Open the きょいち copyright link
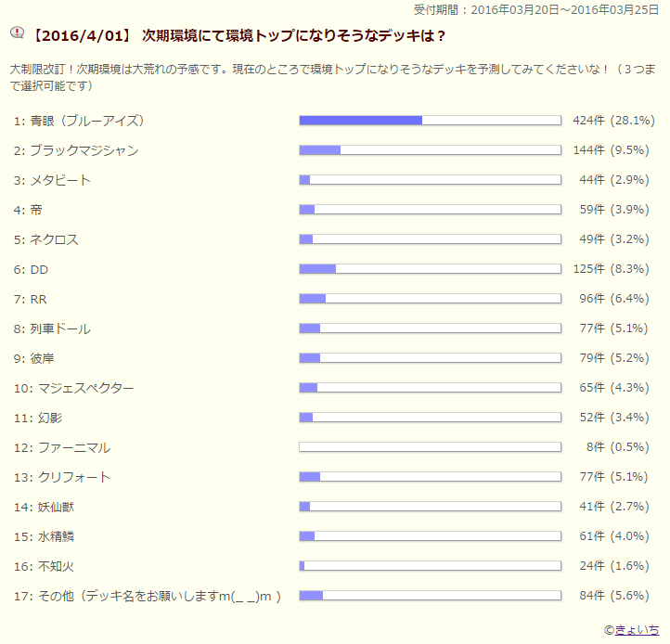Image resolution: width=670 pixels, height=644 pixels. pyautogui.click(x=638, y=629)
